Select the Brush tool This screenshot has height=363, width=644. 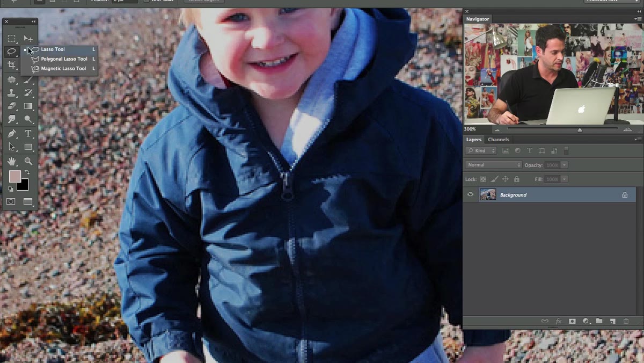[28, 79]
